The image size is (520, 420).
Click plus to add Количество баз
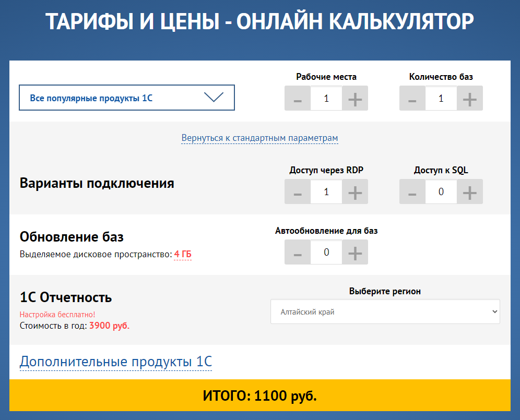point(469,98)
